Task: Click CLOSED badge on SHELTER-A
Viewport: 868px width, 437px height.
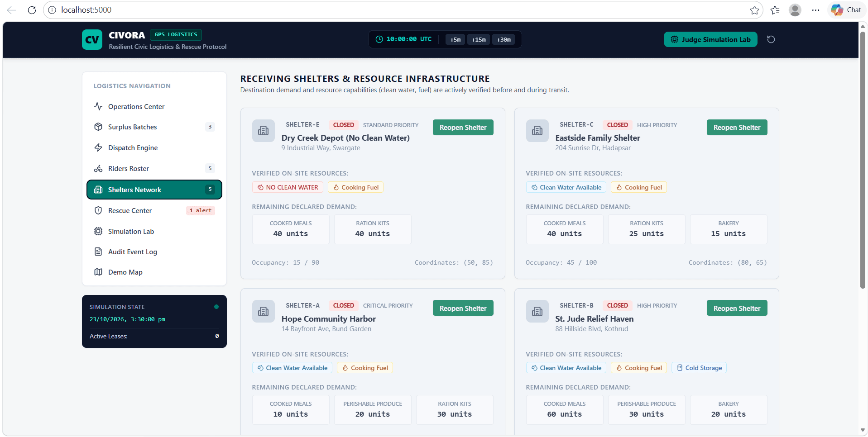Action: [x=344, y=305]
